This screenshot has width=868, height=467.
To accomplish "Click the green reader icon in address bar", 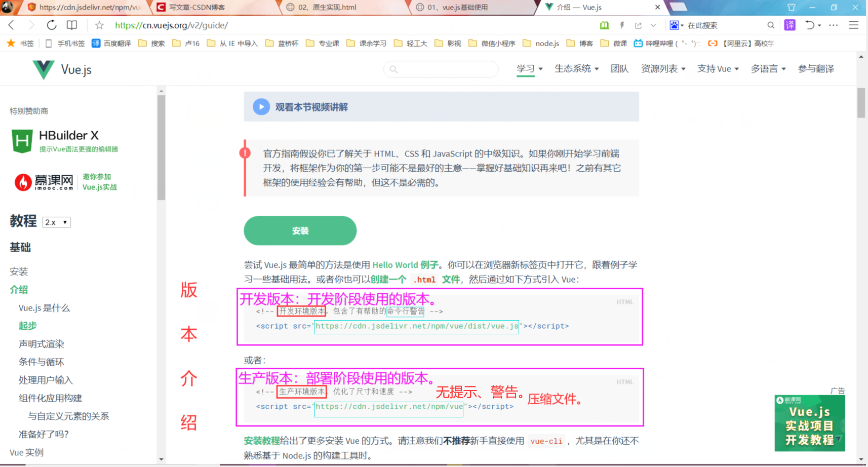I will click(x=604, y=25).
